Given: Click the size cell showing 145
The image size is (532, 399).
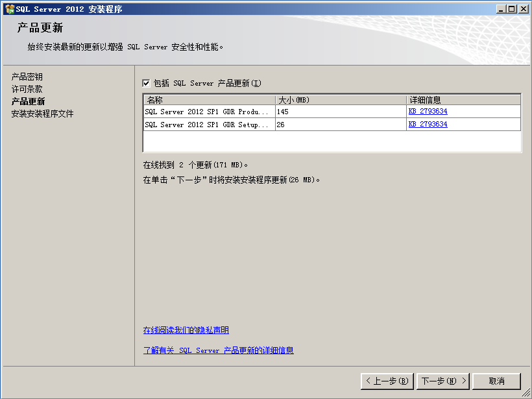Looking at the screenshot, I should pyautogui.click(x=341, y=112).
